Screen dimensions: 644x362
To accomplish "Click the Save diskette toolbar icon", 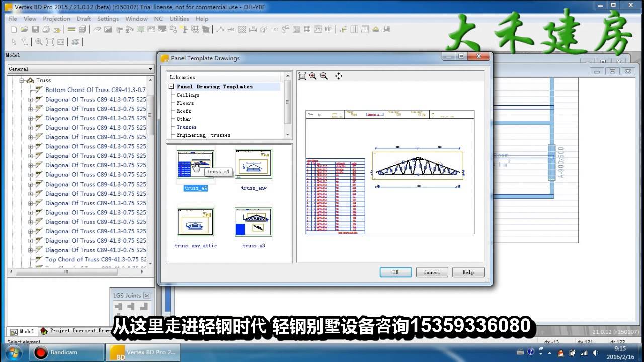I will 35,30.
